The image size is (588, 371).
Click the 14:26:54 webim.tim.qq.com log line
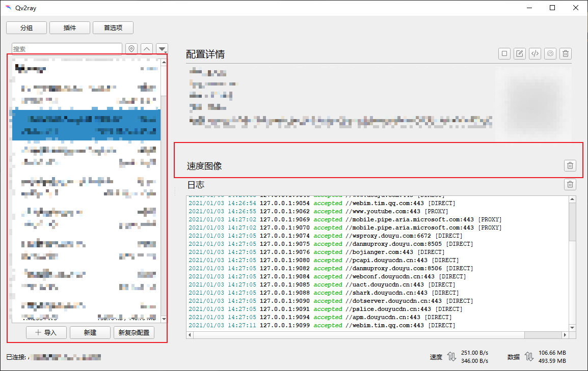(322, 203)
